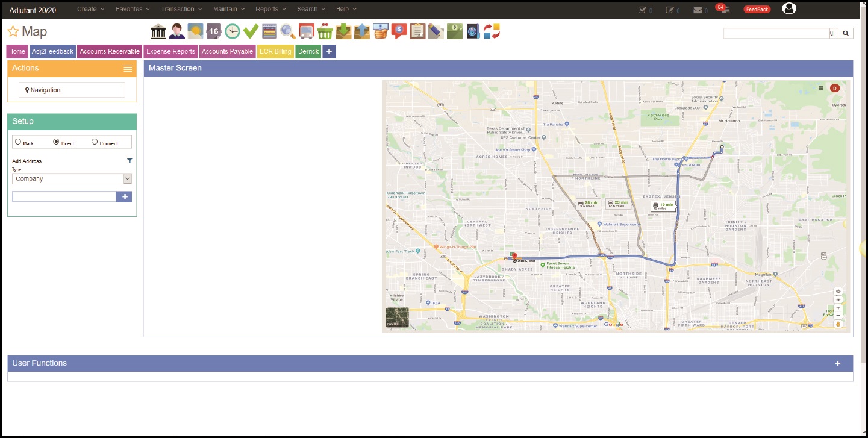The image size is (868, 438).
Task: Click the box with blue up arrow
Action: coord(361,31)
